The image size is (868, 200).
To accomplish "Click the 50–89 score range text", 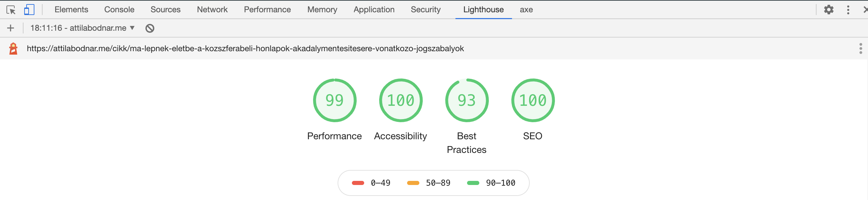I will (438, 183).
